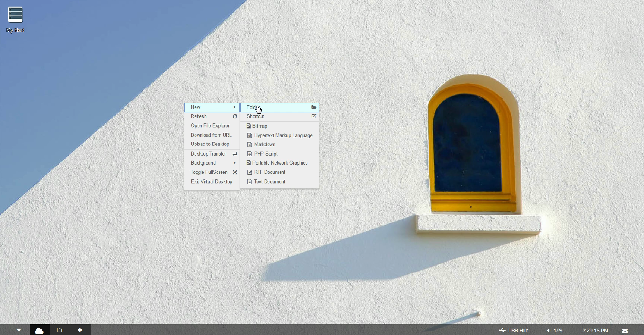The image size is (644, 335).
Task: Create a new Shortcut
Action: pyautogui.click(x=280, y=116)
